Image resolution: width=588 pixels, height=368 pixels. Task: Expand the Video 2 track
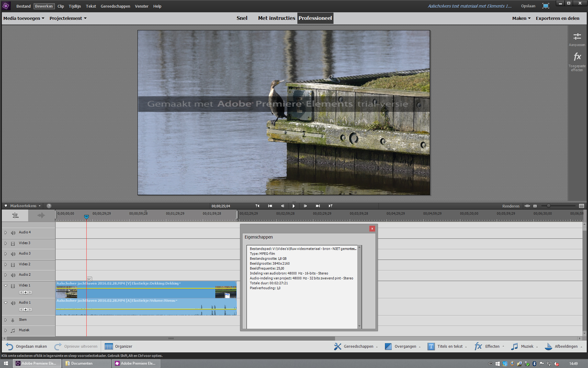coord(6,265)
